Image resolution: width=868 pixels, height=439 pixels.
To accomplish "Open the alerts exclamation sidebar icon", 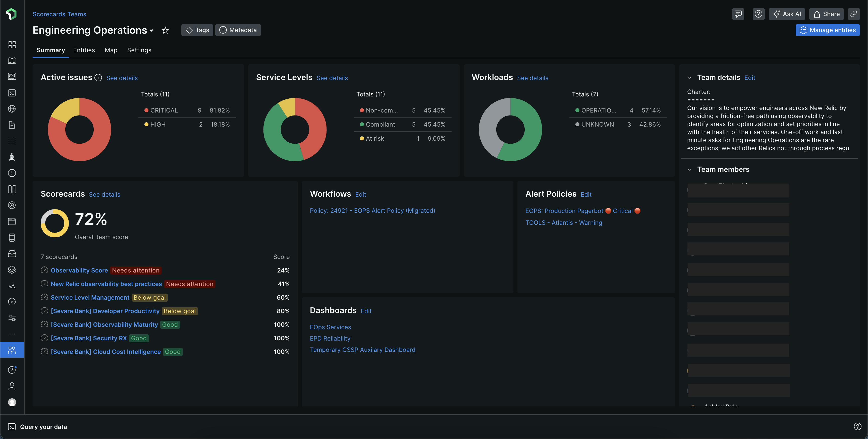I will click(12, 173).
